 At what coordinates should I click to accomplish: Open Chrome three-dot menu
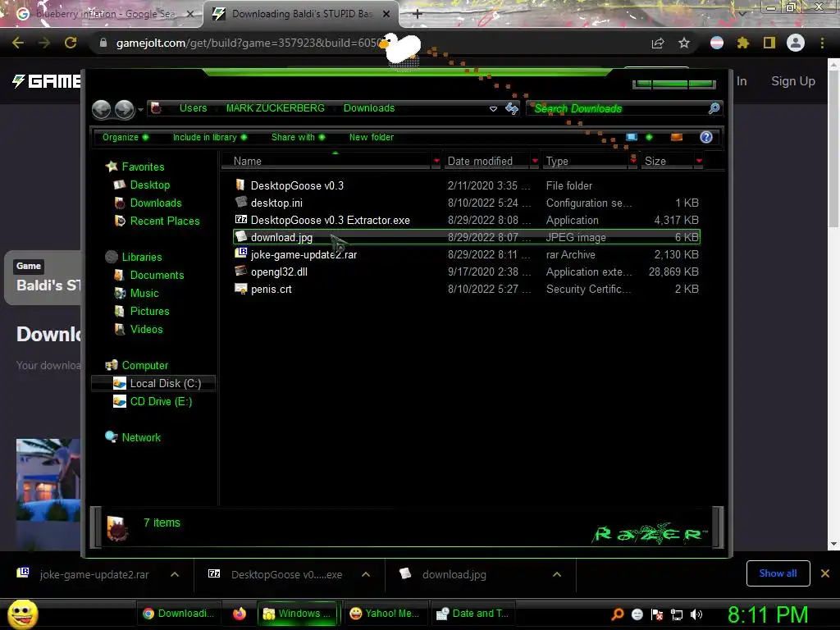tap(822, 43)
